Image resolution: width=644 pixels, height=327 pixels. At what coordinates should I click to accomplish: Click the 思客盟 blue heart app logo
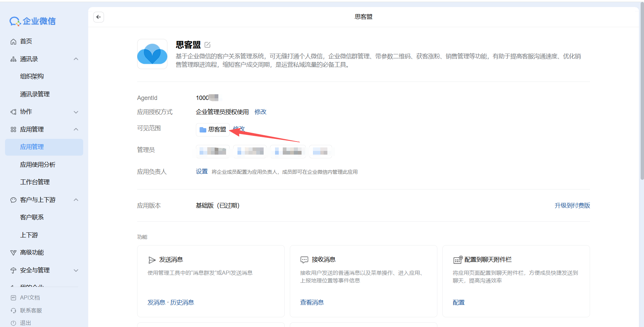point(152,54)
